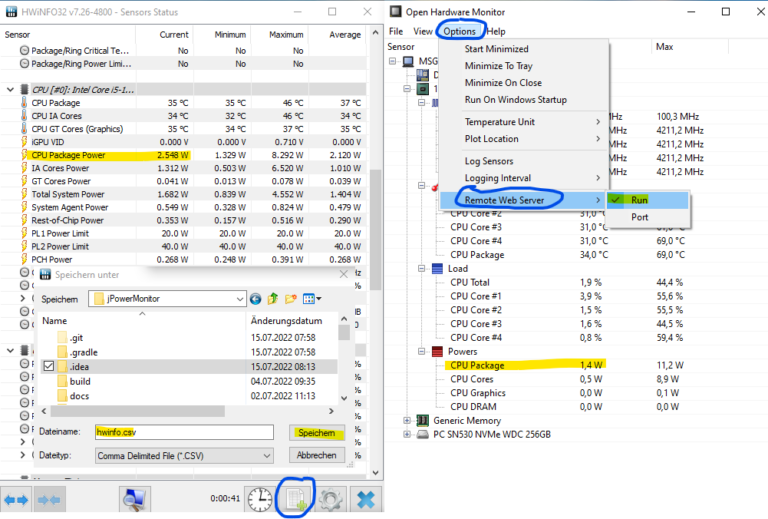The height and width of the screenshot is (519, 768).
Task: Open the Plot Location submenu
Action: tap(524, 139)
